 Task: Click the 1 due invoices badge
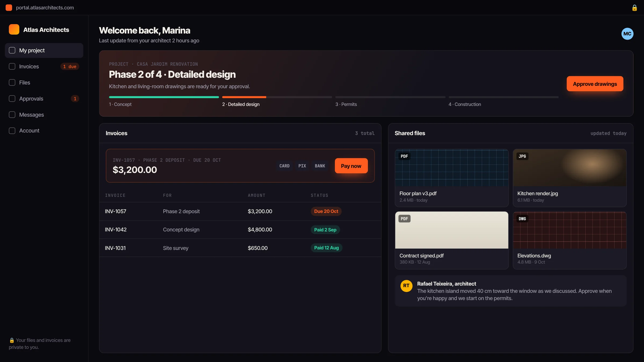(x=70, y=67)
